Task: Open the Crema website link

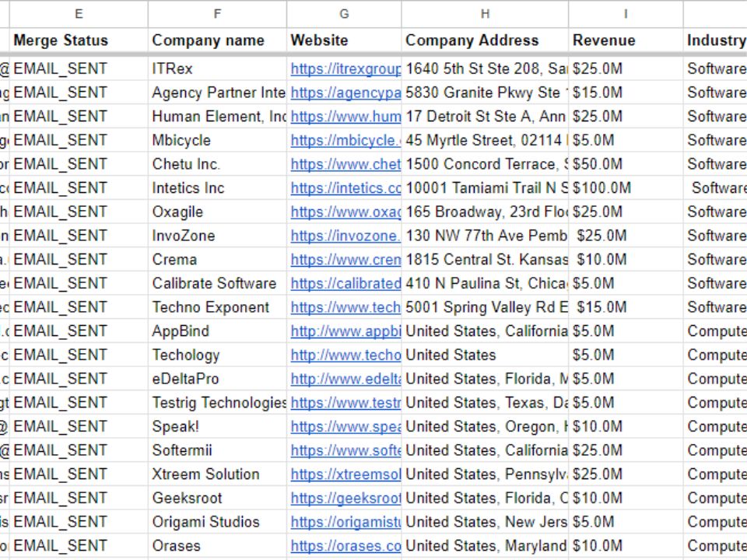Action: [x=345, y=260]
